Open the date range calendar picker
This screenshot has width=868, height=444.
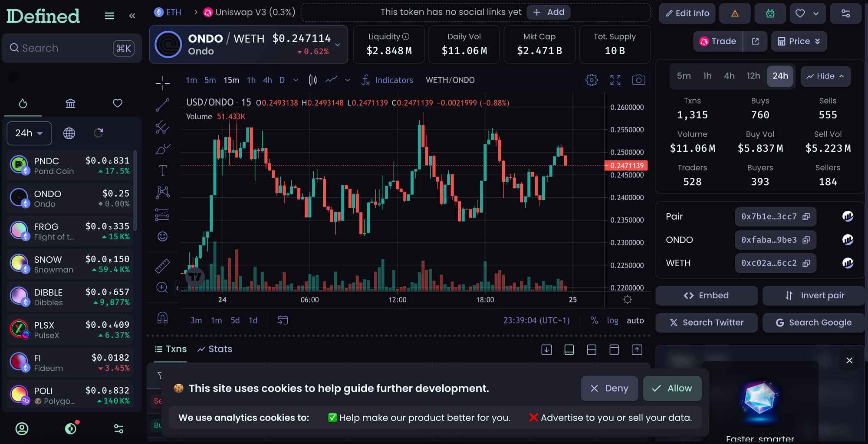283,320
